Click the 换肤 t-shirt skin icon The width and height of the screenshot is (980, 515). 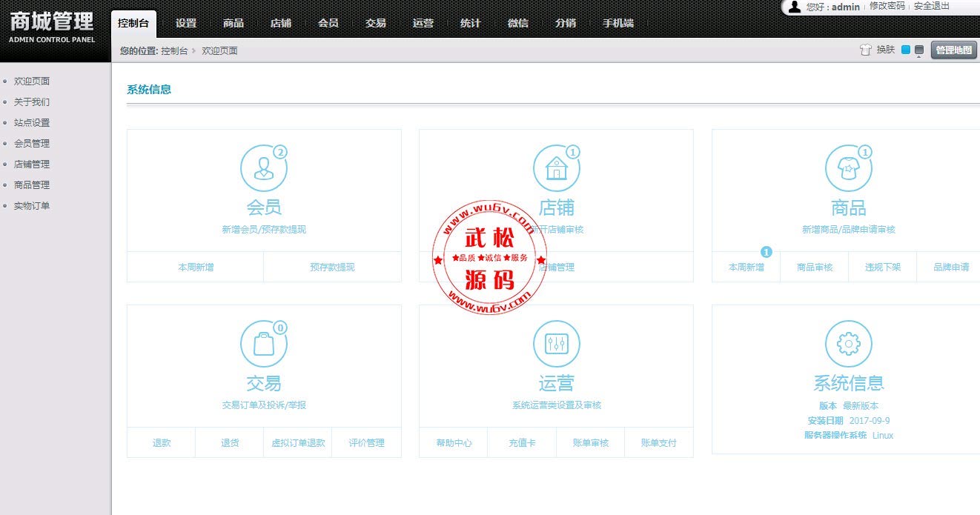click(866, 50)
